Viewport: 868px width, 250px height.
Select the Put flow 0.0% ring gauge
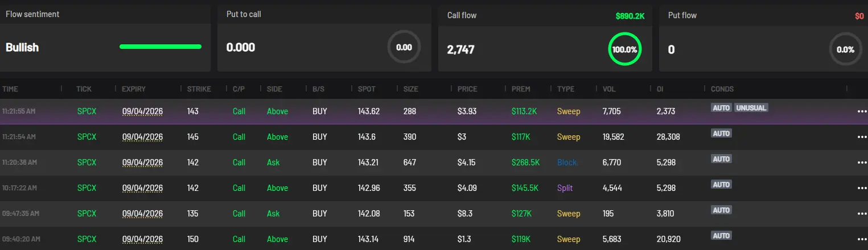(845, 49)
